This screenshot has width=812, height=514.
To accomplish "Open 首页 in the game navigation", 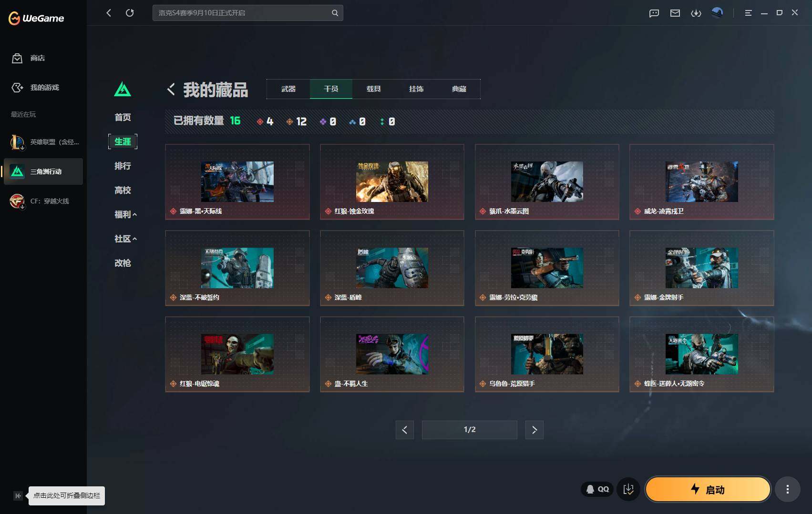I will pos(123,117).
